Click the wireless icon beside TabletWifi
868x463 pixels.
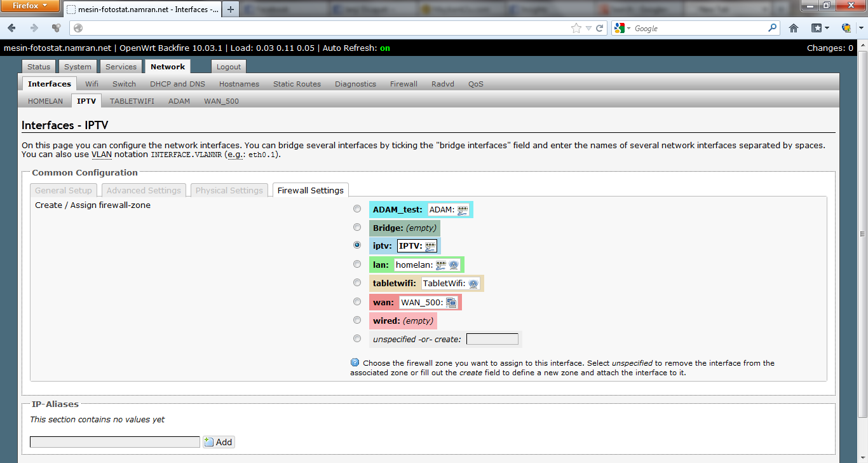(x=473, y=284)
